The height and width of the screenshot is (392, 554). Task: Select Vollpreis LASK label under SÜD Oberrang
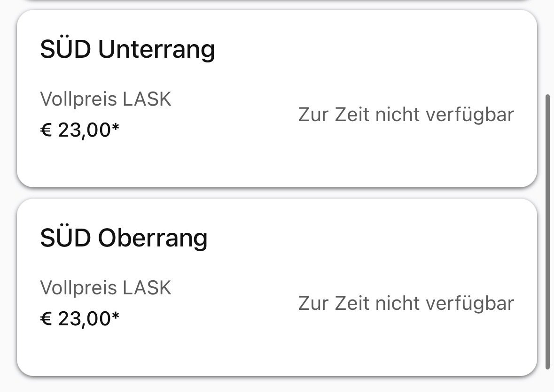pos(106,288)
